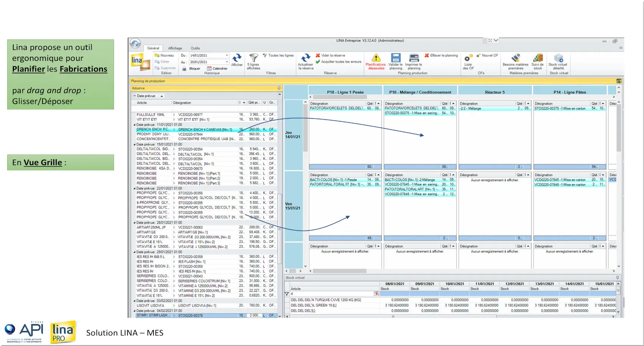Open Planifications dépassées warning icon
Screen dimensions: 644x346
pyautogui.click(x=376, y=58)
